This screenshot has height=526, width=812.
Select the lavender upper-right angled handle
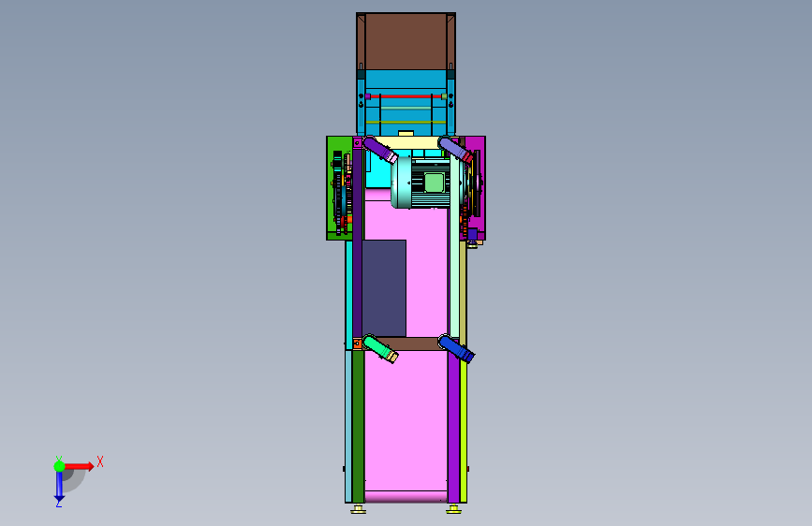(x=455, y=150)
